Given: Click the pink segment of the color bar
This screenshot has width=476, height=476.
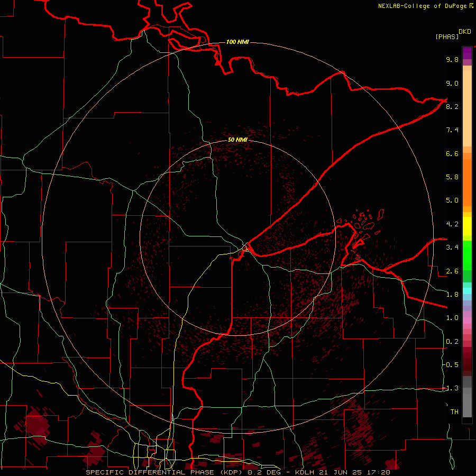Looking at the screenshot, I should click(x=467, y=321).
